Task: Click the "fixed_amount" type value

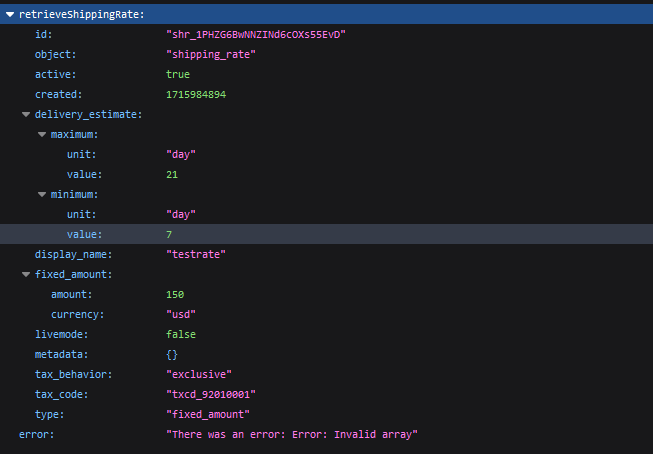Action: point(208,414)
